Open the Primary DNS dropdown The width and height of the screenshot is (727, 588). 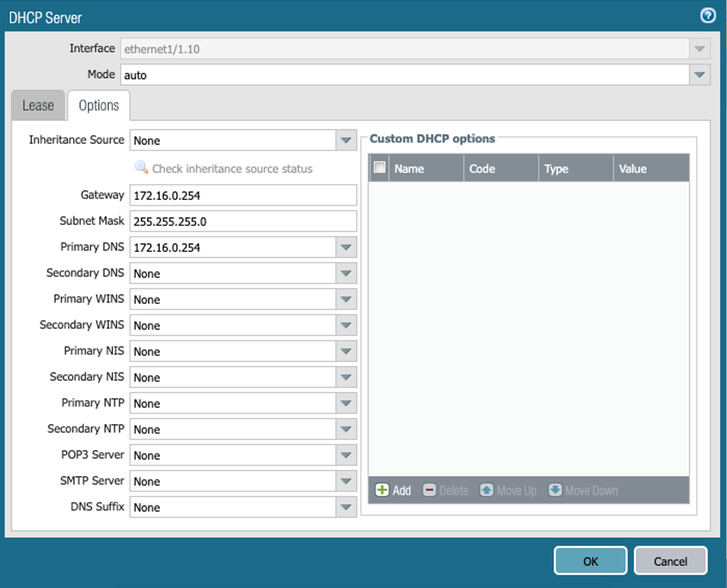345,247
